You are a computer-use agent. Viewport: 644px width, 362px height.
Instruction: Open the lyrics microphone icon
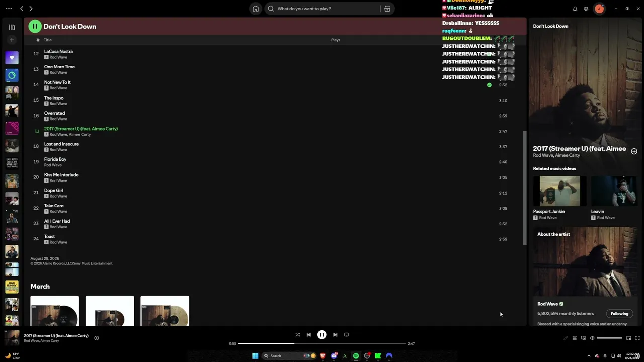click(x=566, y=338)
